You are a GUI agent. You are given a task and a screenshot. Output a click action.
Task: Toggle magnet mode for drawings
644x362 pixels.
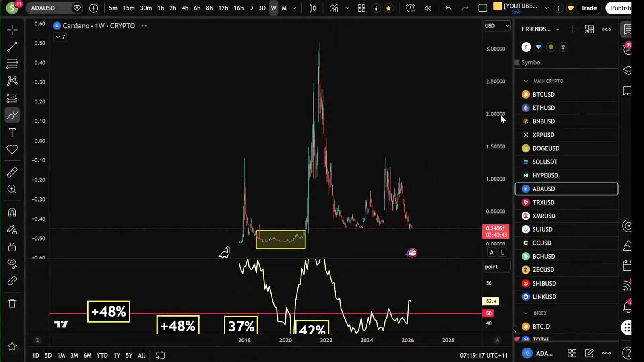[x=12, y=212]
